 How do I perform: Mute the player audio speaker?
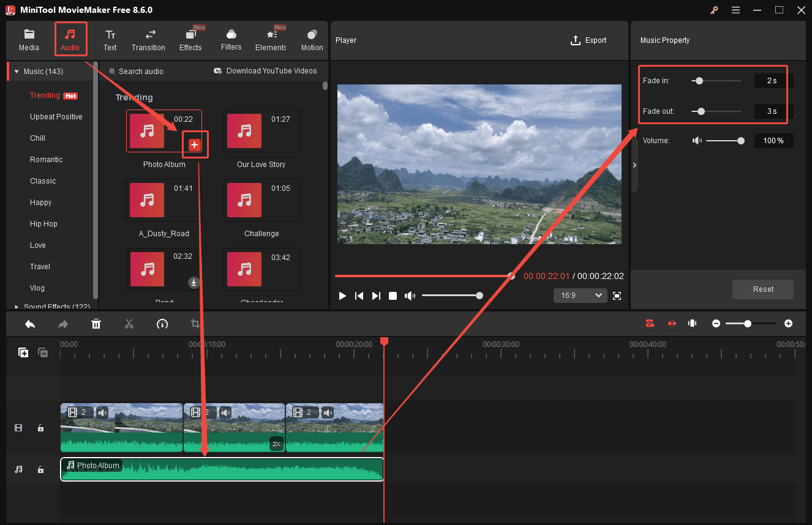(410, 296)
